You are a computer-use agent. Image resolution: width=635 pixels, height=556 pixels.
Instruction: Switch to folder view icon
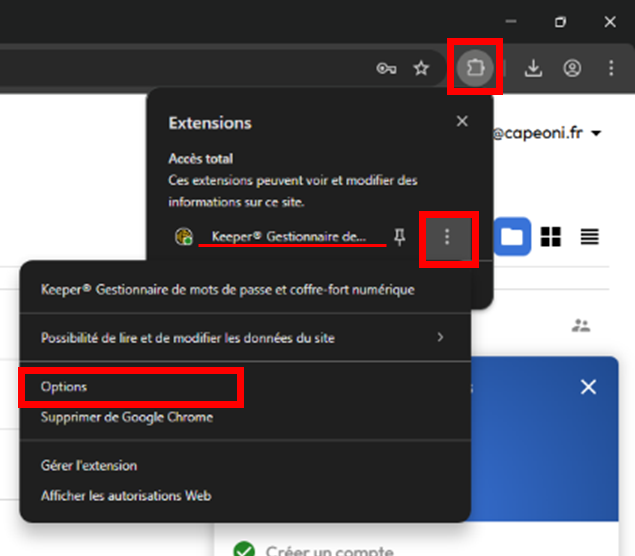pyautogui.click(x=512, y=236)
